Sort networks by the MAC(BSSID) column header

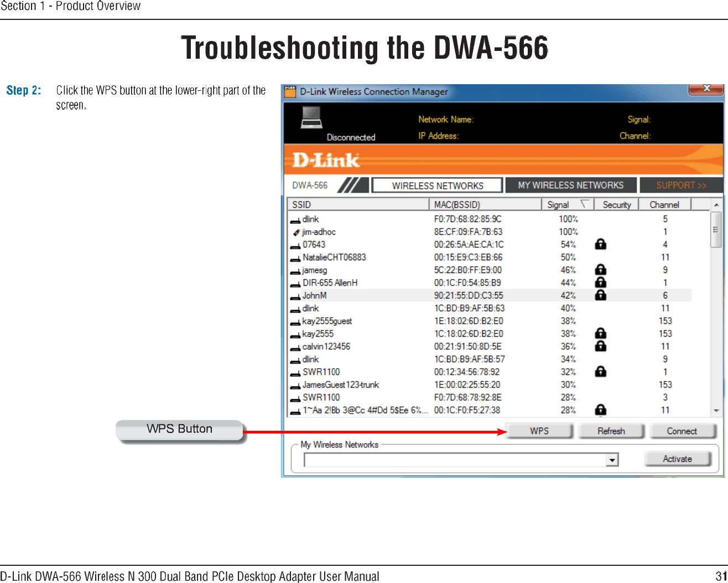pyautogui.click(x=485, y=204)
